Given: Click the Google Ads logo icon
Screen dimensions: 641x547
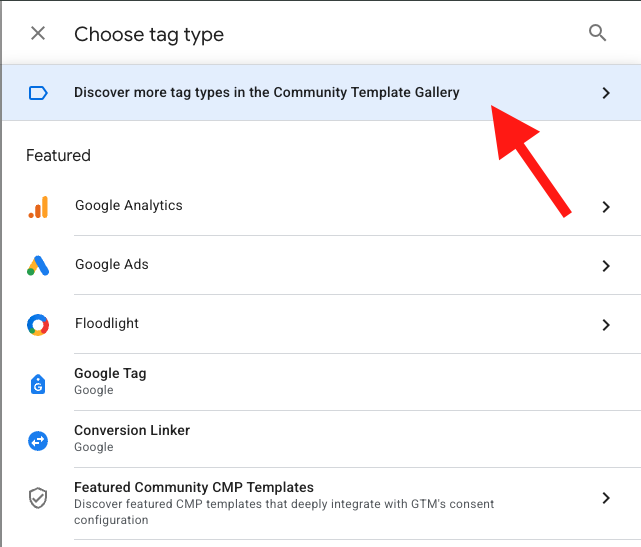Looking at the screenshot, I should [x=38, y=266].
